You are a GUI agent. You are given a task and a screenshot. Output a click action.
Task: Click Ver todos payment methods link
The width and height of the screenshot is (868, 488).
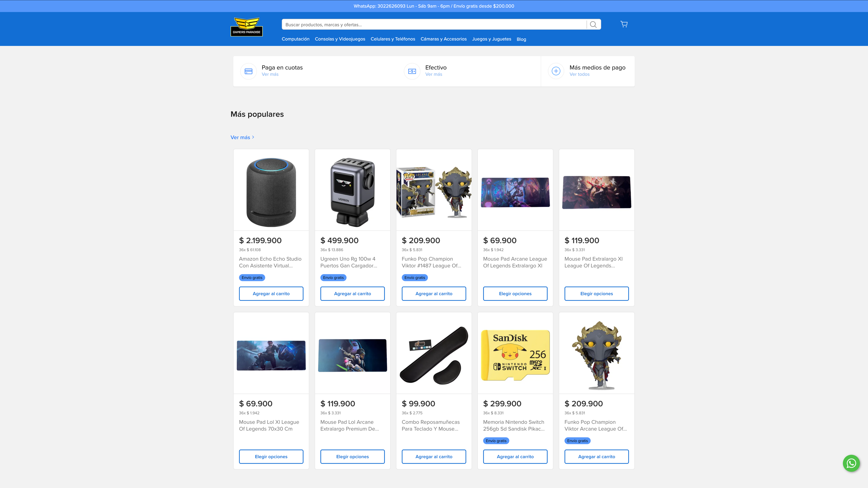(x=579, y=74)
